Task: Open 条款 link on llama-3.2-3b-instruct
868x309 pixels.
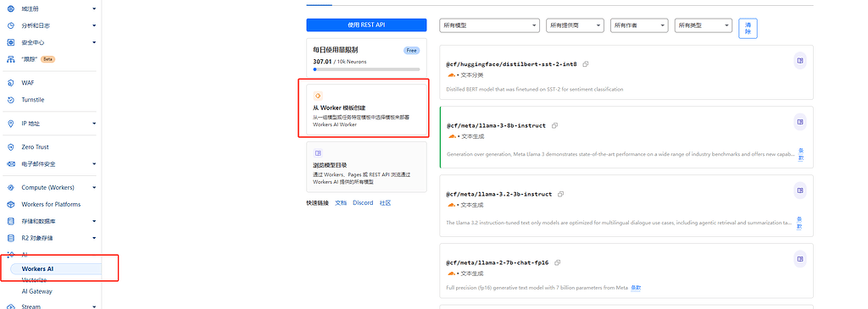Action: (799, 223)
